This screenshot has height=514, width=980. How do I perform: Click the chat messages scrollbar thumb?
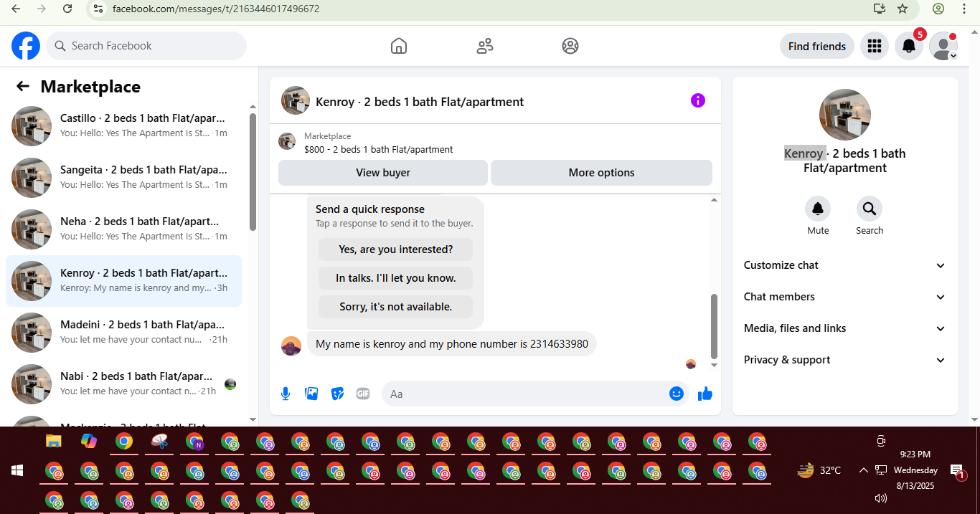714,326
